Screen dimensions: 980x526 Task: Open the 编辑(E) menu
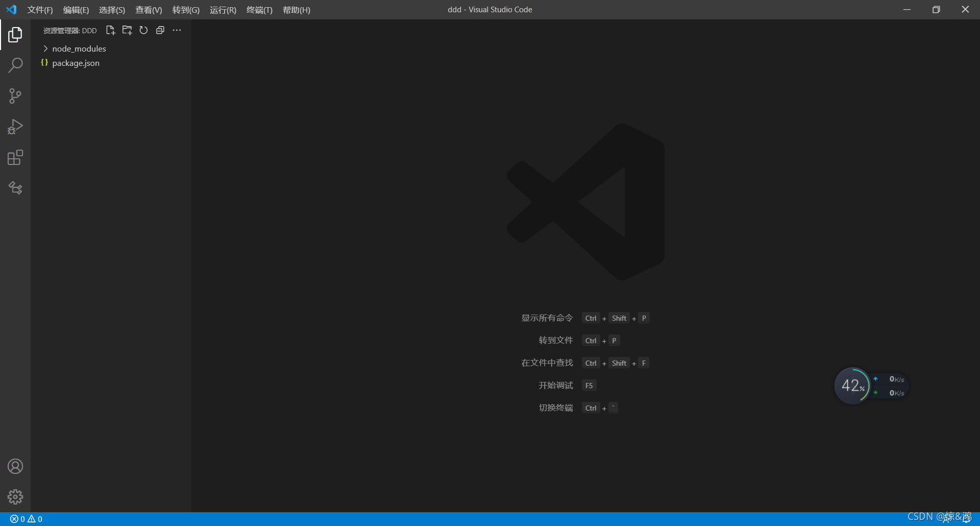[x=76, y=10]
